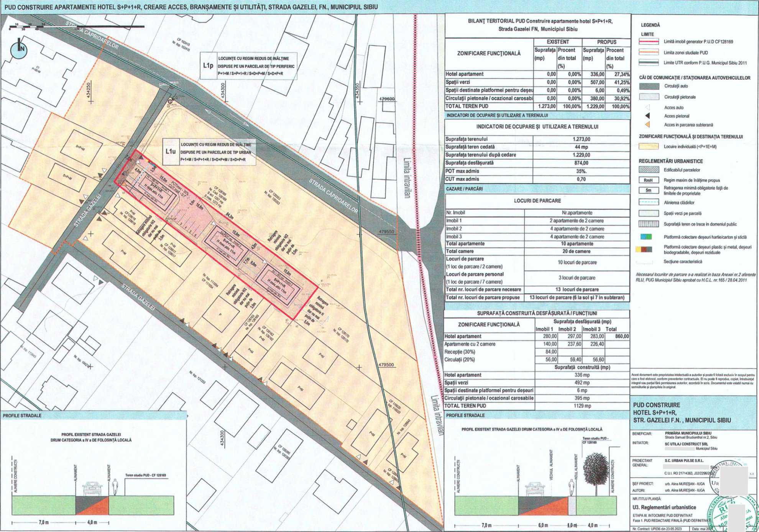
Task: Click the 380,00 proposed surface cell
Action: (594, 98)
